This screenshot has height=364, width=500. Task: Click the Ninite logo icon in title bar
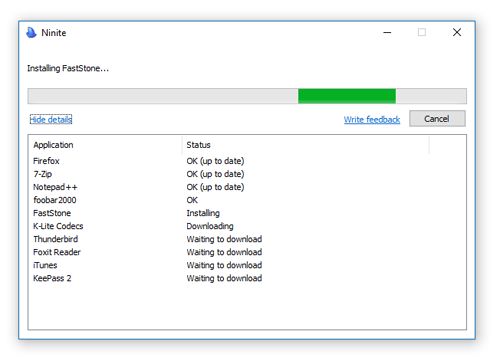(x=31, y=33)
